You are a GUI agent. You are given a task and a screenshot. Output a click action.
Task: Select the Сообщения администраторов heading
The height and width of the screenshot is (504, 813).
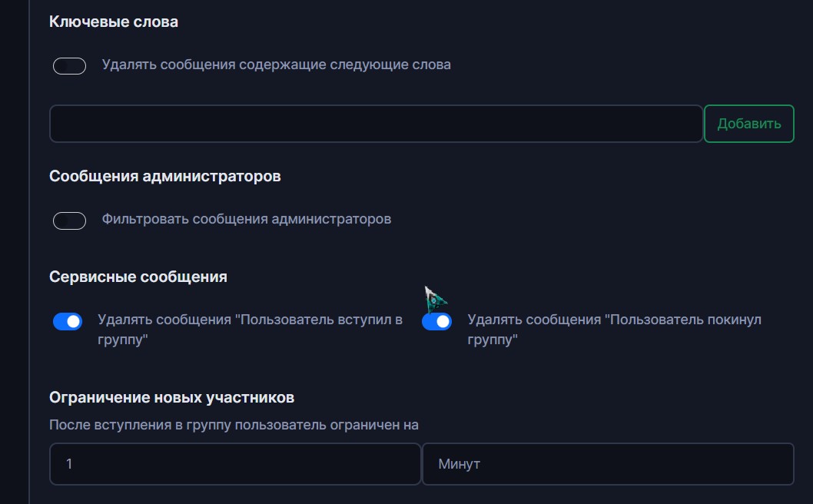[165, 176]
